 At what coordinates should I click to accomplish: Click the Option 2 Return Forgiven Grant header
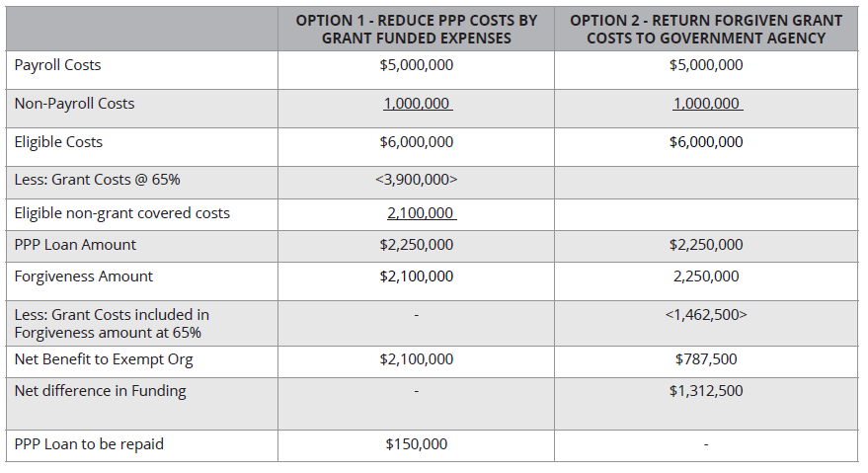pyautogui.click(x=706, y=29)
